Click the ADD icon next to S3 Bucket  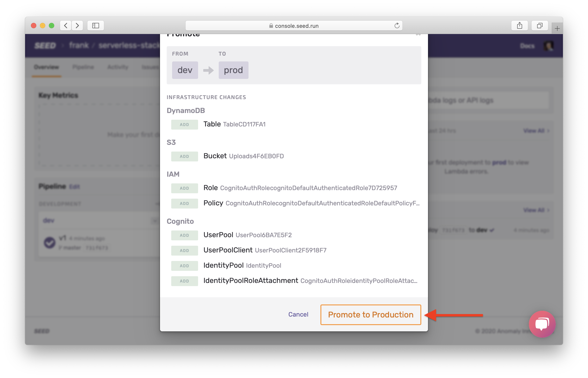click(x=184, y=156)
